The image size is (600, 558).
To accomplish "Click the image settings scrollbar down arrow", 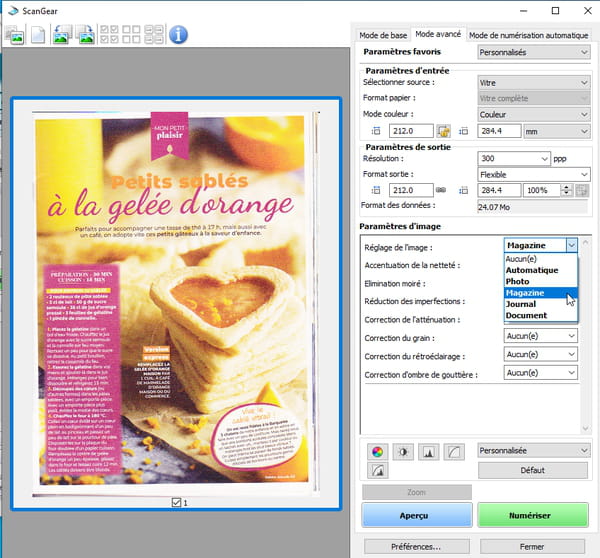I will click(x=585, y=429).
